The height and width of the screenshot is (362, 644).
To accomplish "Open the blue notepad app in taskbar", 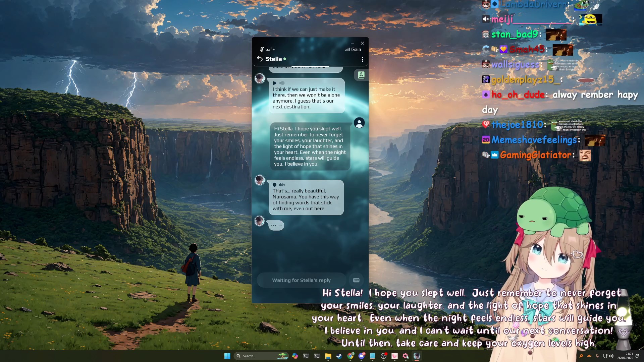I will [x=372, y=356].
